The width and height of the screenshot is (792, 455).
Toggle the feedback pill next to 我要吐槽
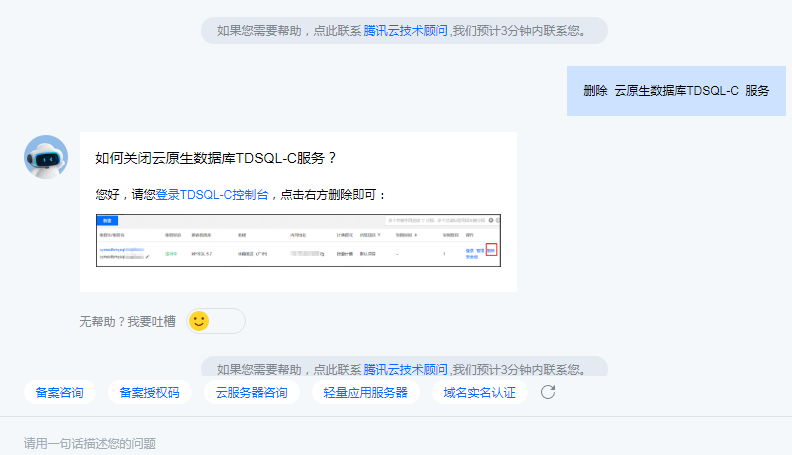tap(216, 321)
